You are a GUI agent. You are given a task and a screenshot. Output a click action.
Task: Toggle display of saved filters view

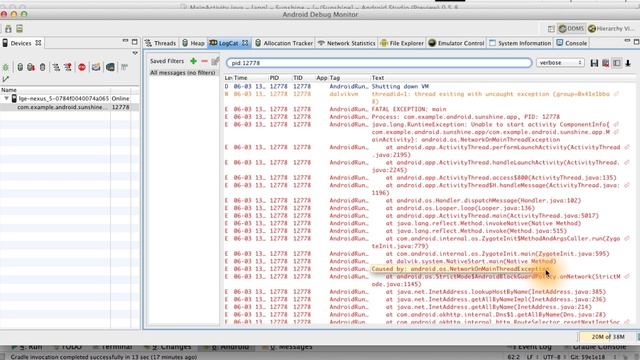617,63
